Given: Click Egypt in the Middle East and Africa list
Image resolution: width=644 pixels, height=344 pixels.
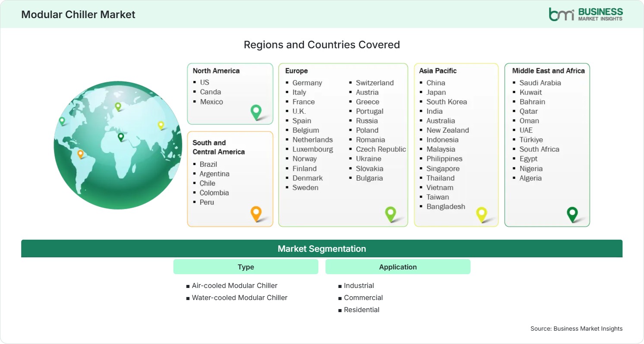Looking at the screenshot, I should (528, 159).
